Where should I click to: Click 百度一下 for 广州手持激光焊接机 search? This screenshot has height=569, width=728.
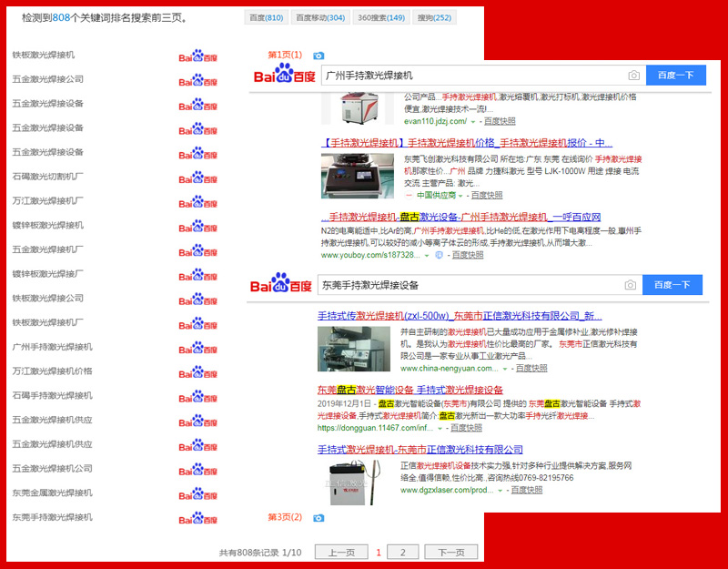click(676, 76)
